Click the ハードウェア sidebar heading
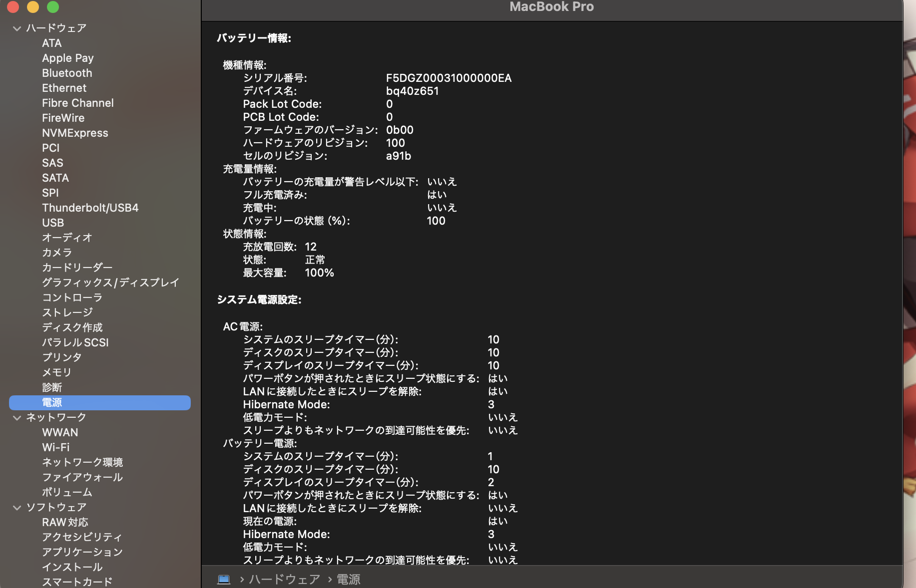 (56, 28)
